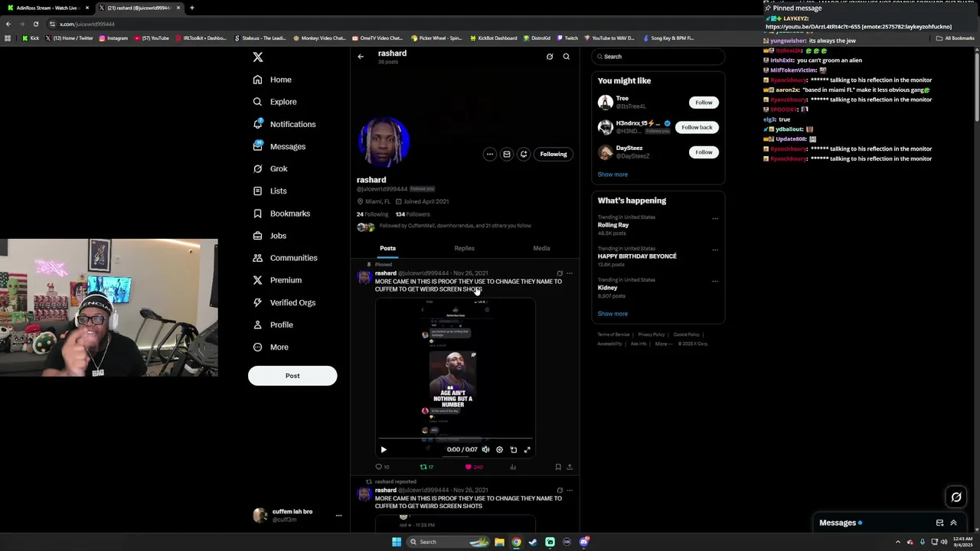Follow Tree @ItsTree4L

click(x=704, y=103)
